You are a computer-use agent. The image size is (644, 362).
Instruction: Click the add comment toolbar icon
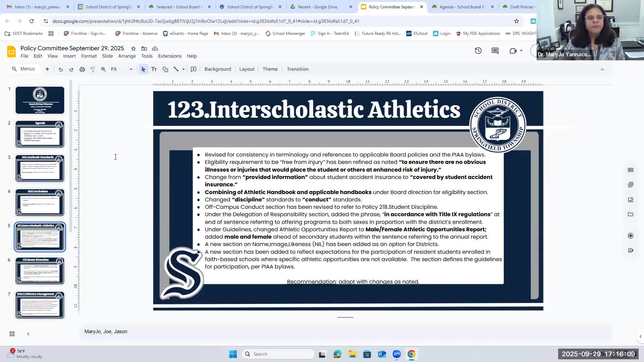194,69
